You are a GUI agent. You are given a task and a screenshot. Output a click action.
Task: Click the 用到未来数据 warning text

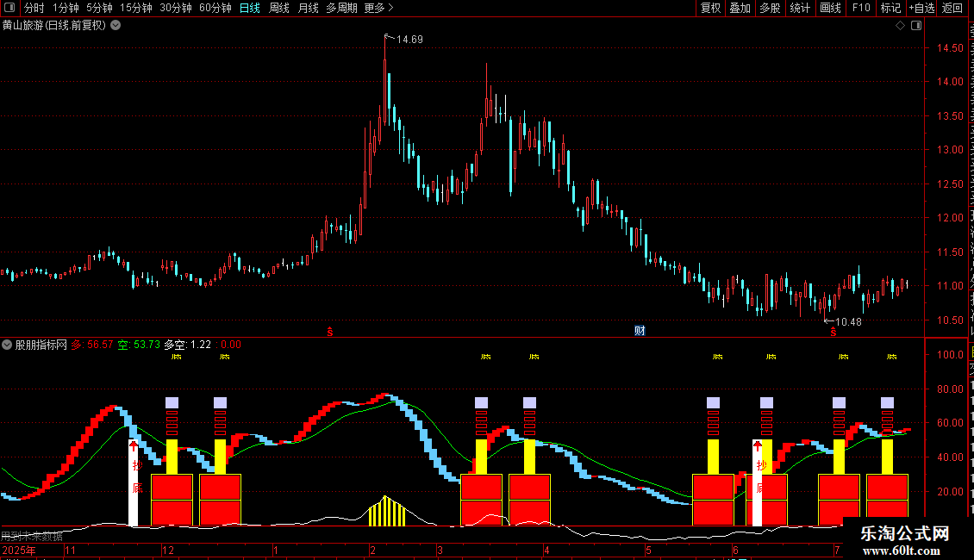(32, 537)
